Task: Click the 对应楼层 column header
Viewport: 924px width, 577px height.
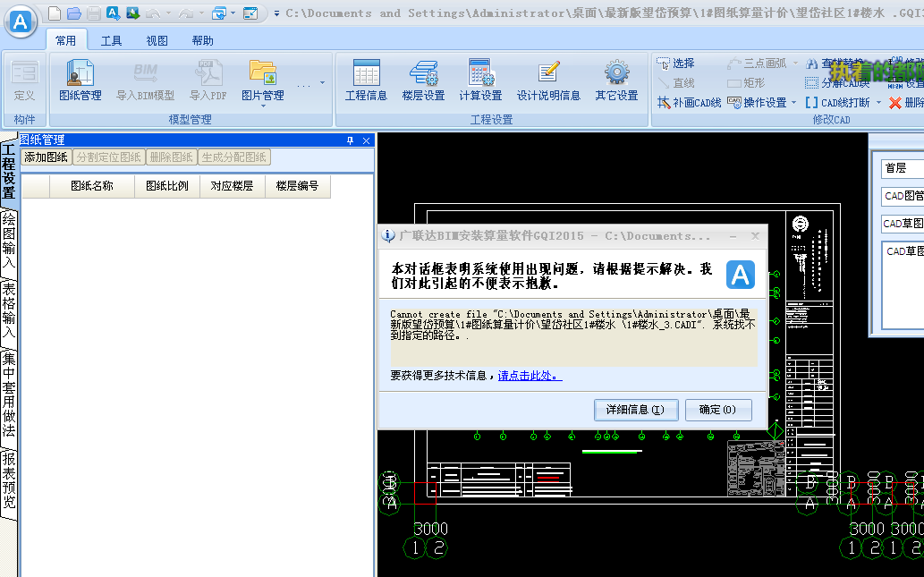Action: click(233, 186)
